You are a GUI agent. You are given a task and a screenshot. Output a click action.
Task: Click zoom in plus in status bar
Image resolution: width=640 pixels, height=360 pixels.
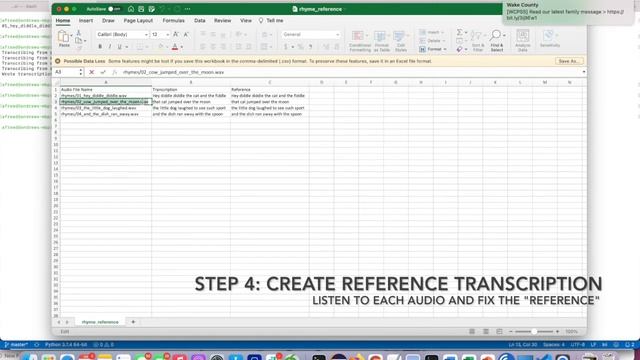coord(558,331)
